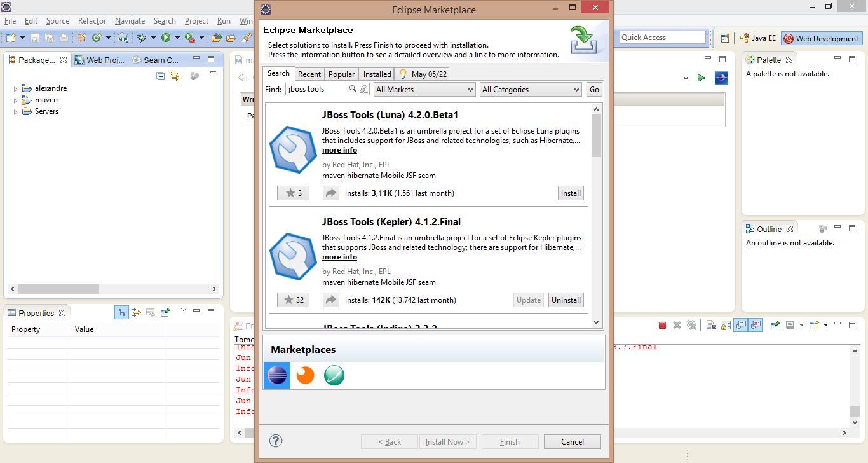
Task: Clear the Find field with eraser icon
Action: [x=363, y=89]
